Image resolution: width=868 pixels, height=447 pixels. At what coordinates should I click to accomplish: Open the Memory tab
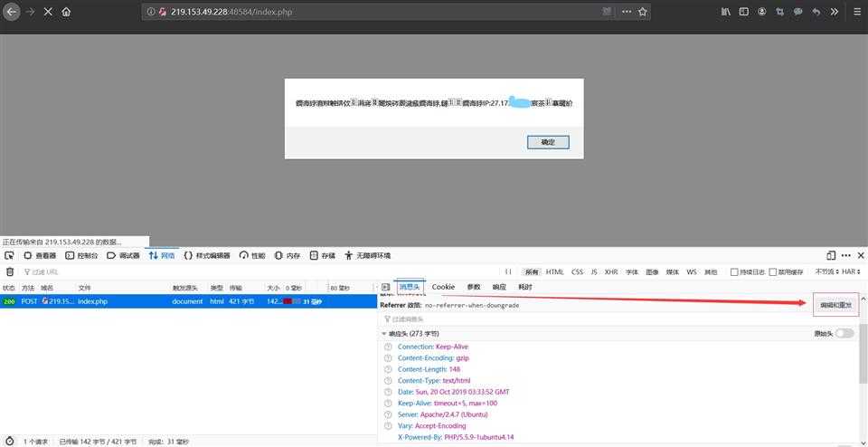[288, 255]
